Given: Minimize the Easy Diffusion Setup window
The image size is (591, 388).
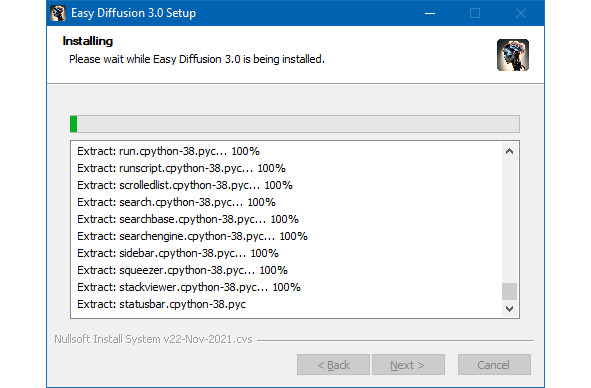Looking at the screenshot, I should (x=430, y=13).
